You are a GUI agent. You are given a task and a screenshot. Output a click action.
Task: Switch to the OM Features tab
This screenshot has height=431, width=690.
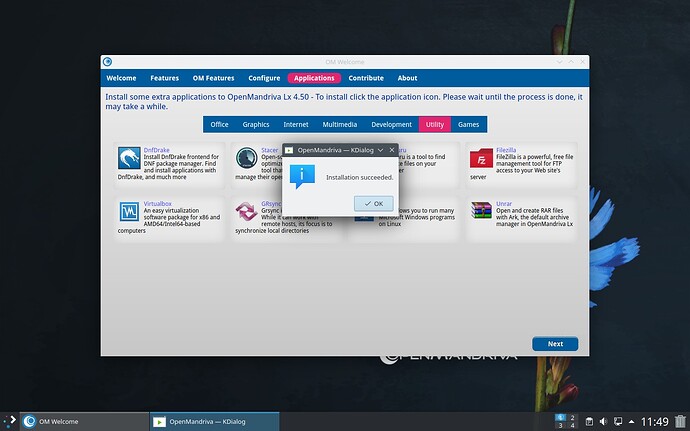[x=213, y=78]
